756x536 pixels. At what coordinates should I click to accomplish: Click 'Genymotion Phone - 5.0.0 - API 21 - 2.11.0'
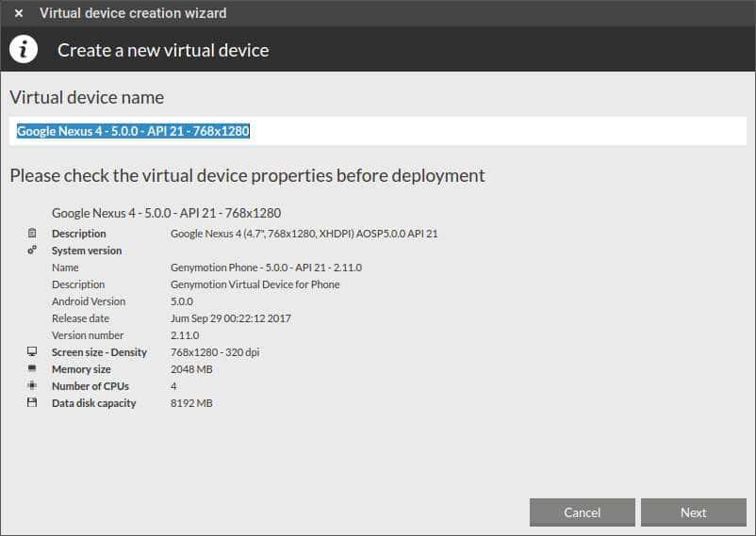266,268
